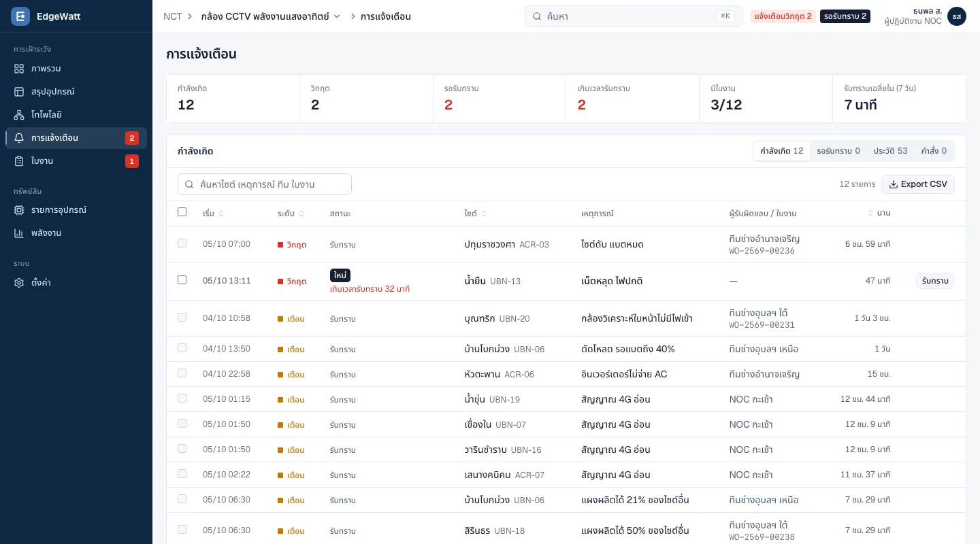Open พลังงาน energy page
The width and height of the screenshot is (980, 544).
coord(76,233)
